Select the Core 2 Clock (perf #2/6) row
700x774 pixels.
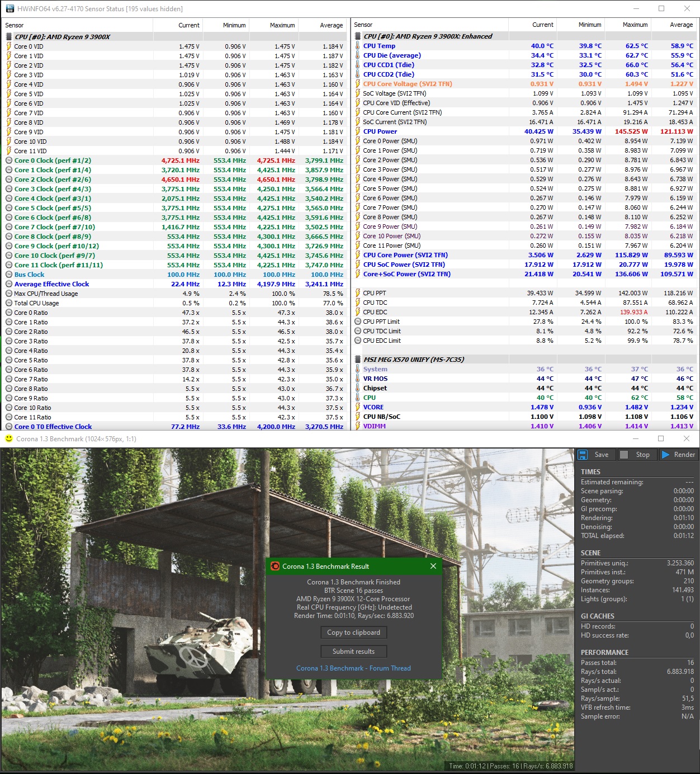174,180
